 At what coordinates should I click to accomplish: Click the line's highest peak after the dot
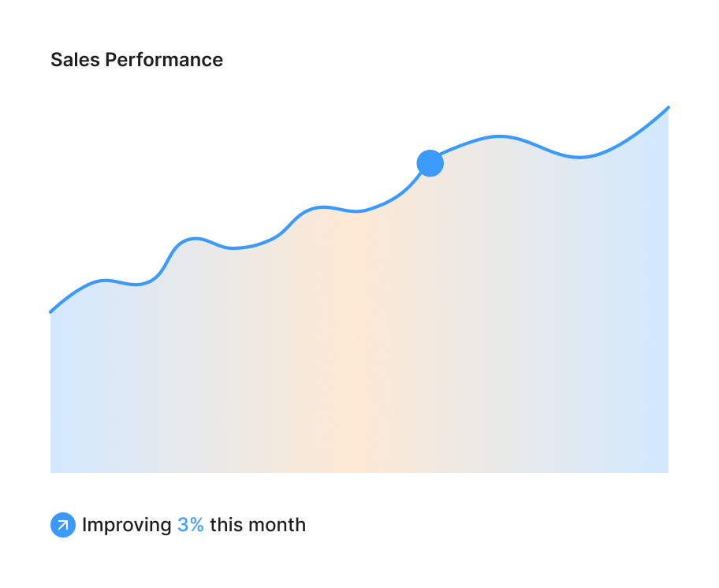499,136
